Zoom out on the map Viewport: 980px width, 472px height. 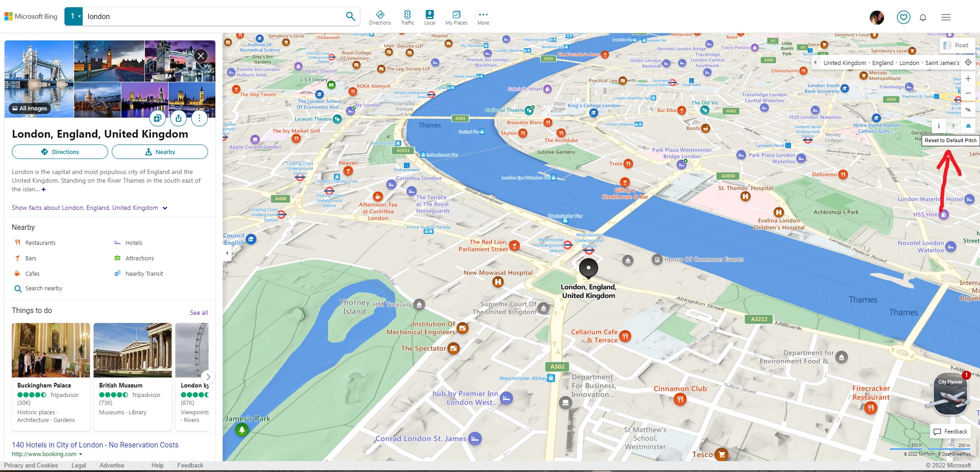968,93
